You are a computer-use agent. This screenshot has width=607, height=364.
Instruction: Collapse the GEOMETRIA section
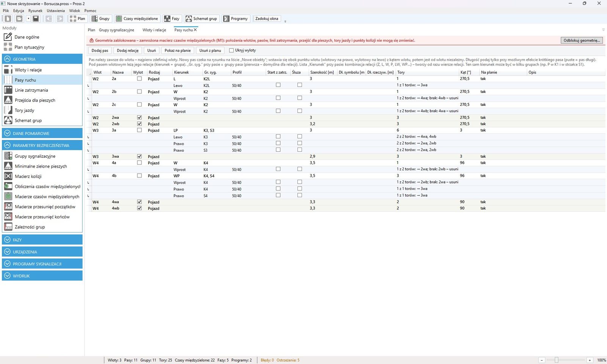tap(42, 59)
